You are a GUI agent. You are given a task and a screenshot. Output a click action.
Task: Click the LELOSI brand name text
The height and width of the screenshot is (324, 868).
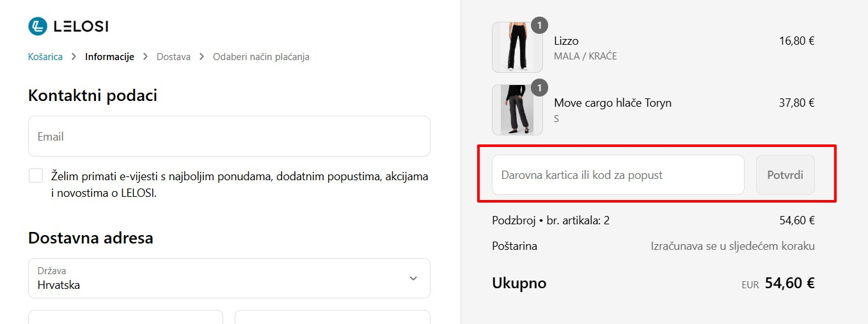(81, 26)
